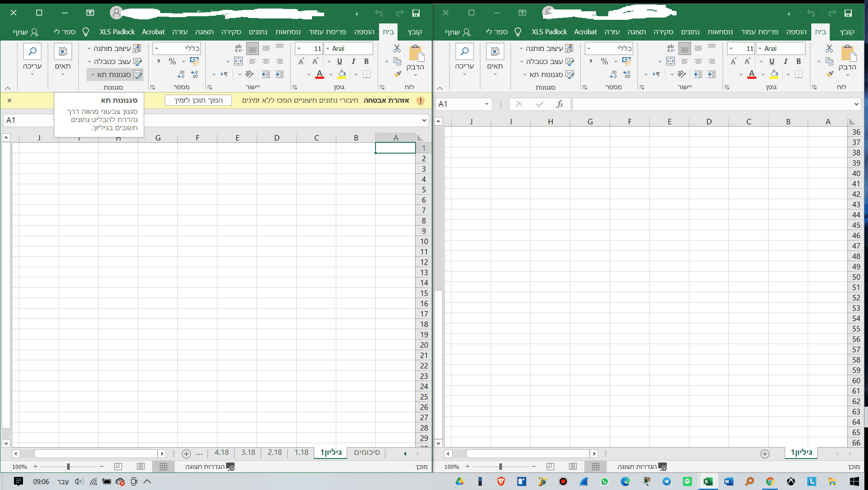
Task: Switch to page layout view, left status bar
Action: point(141,467)
